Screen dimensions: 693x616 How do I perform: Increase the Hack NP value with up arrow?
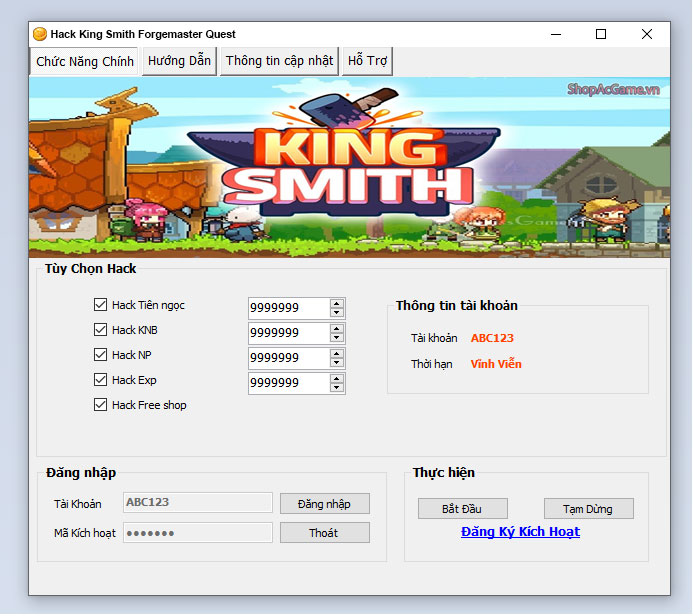click(337, 354)
